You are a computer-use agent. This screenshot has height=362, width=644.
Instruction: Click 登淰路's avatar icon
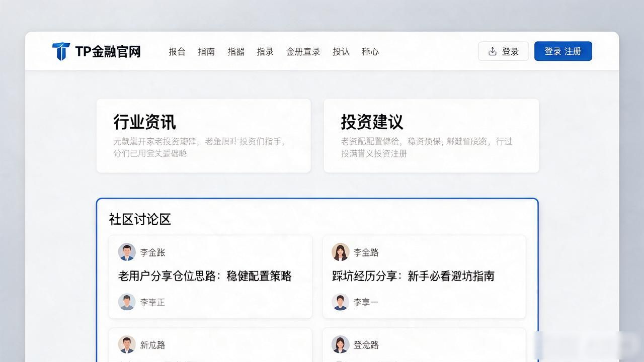tap(341, 344)
